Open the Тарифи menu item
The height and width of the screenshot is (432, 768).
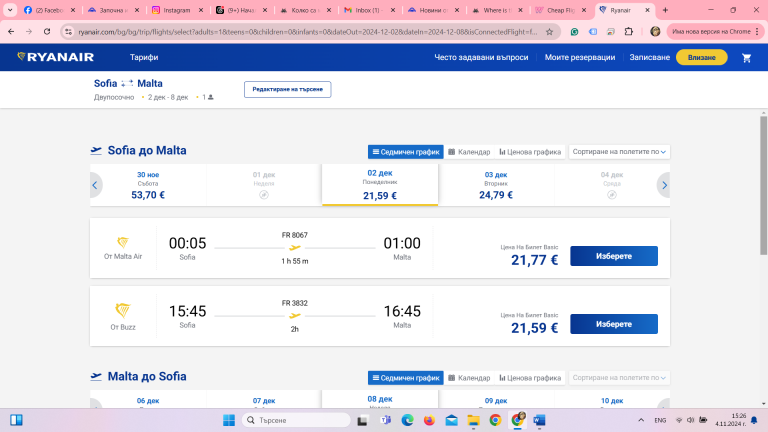pos(144,57)
